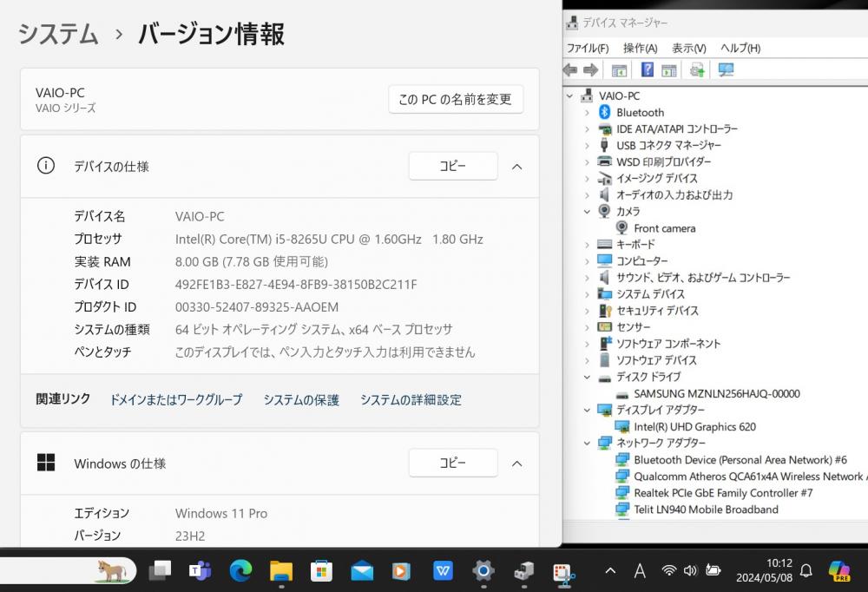Click the show/hide console tree icon

pyautogui.click(x=619, y=70)
